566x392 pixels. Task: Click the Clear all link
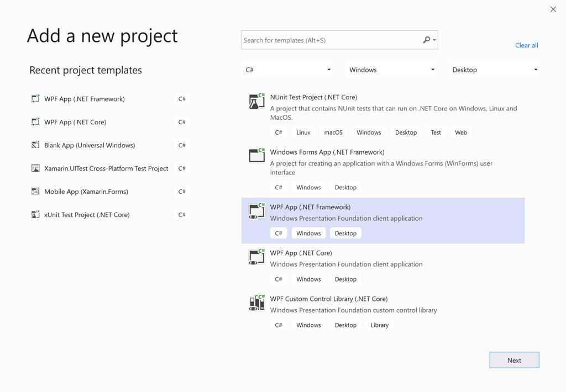pyautogui.click(x=526, y=45)
